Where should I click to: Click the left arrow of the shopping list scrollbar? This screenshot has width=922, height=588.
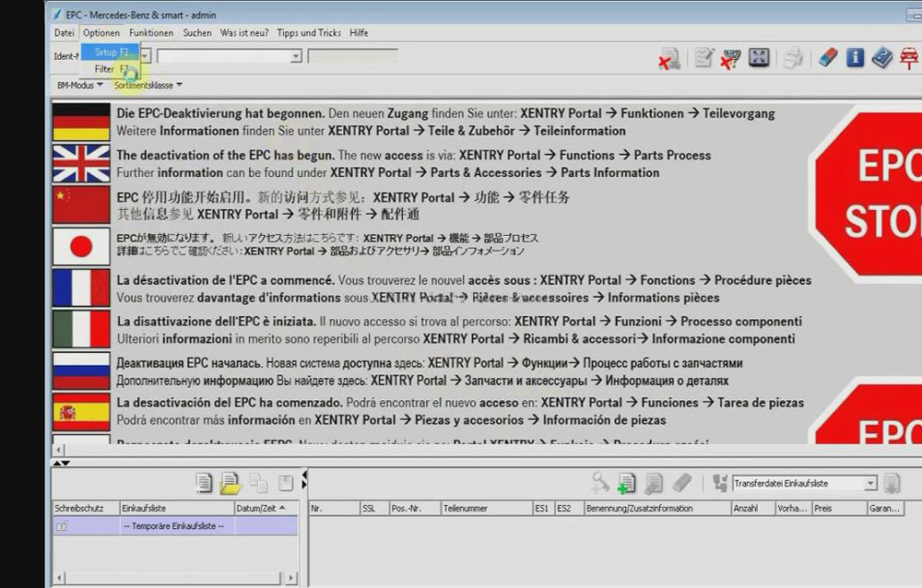pos(59,579)
